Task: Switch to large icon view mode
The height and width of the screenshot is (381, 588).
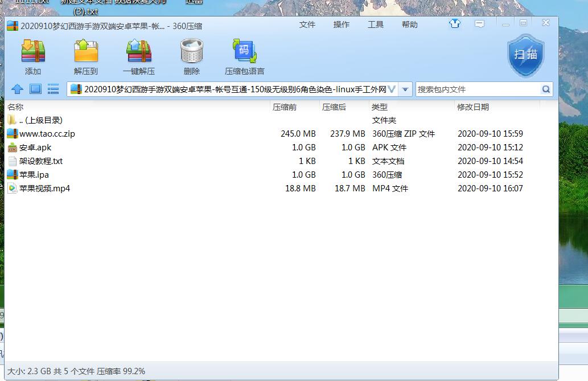Action: (x=35, y=89)
